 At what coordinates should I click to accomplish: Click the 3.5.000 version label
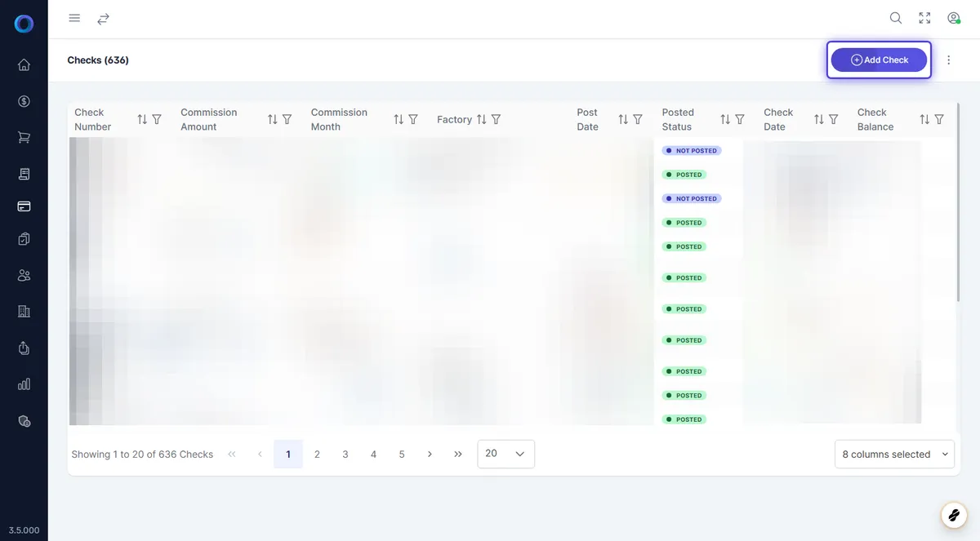tap(24, 530)
